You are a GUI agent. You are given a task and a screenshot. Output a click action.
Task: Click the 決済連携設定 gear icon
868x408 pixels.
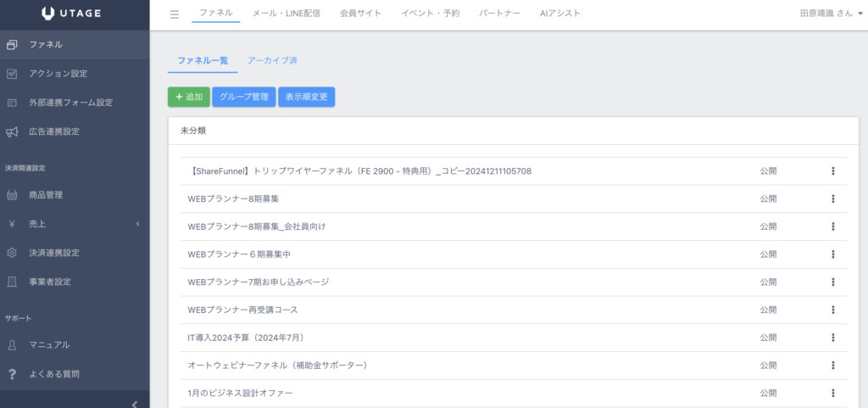(12, 253)
